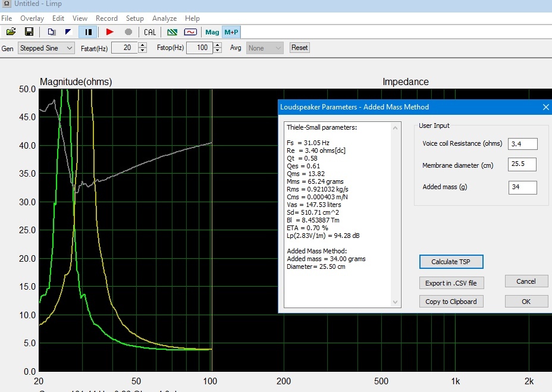Open the Avg averaging dropdown

tap(265, 48)
